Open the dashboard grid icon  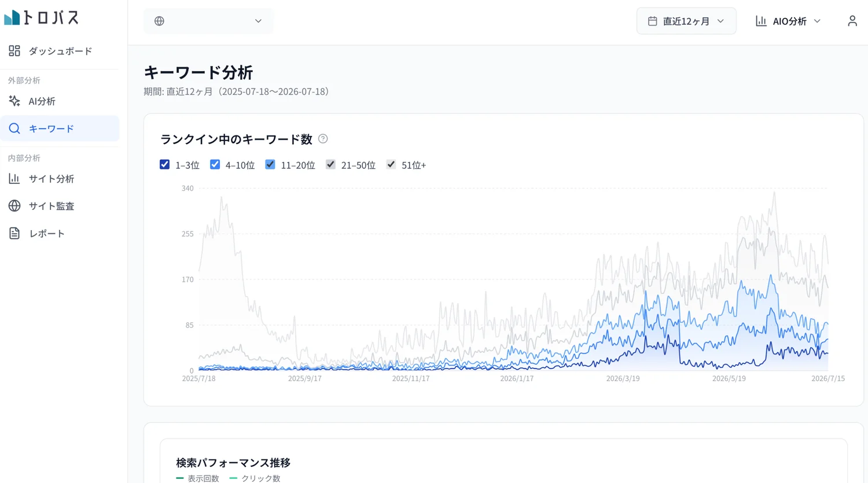[x=14, y=51]
